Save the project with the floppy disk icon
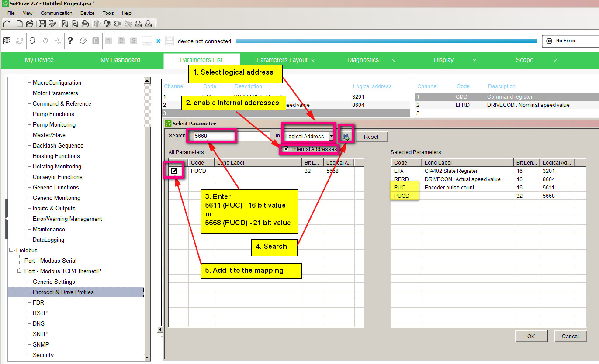This screenshot has width=599, height=364. 42,24
